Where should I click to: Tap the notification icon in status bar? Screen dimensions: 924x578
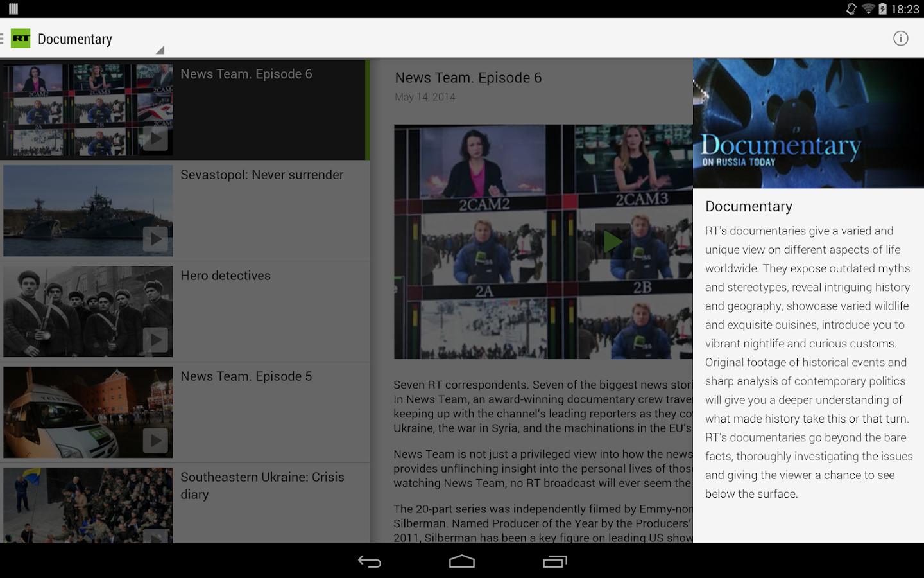click(x=13, y=9)
